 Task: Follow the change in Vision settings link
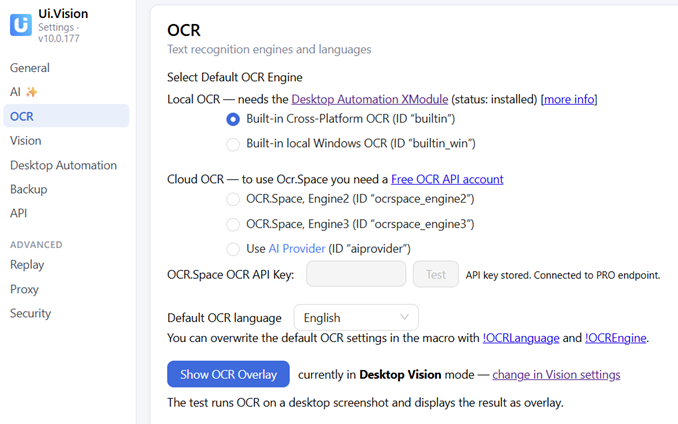(x=556, y=374)
